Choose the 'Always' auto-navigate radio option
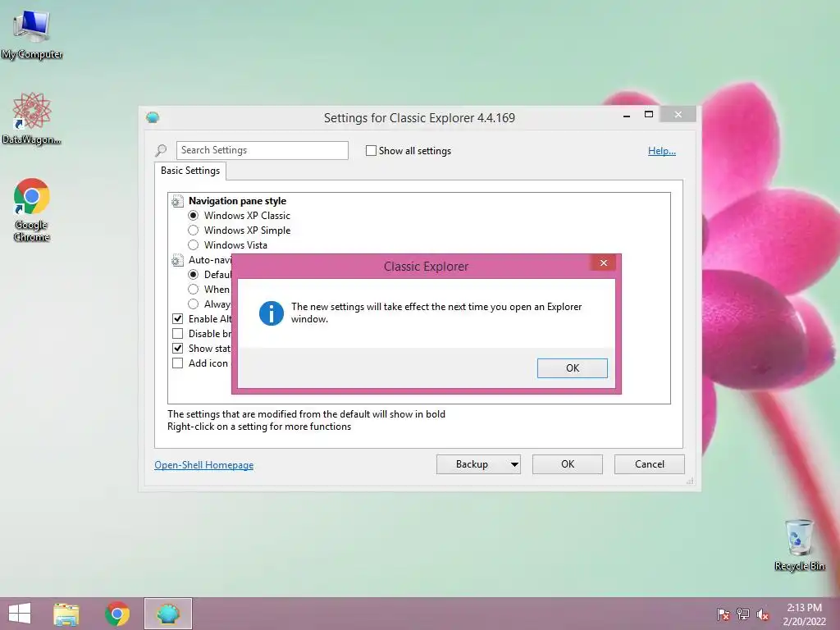840x630 pixels. (x=194, y=304)
